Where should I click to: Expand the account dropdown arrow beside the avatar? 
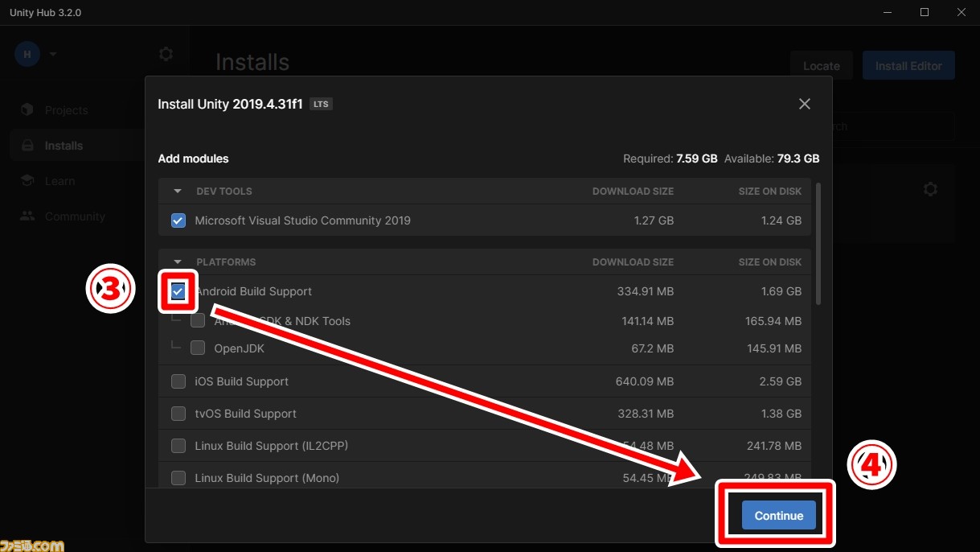click(x=53, y=55)
